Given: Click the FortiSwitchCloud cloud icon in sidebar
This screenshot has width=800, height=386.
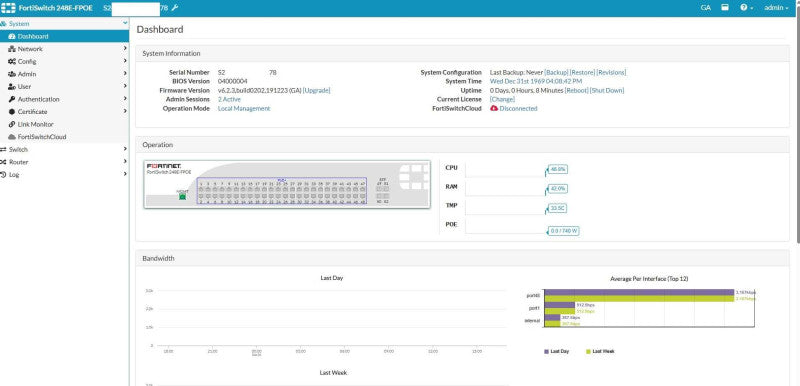Looking at the screenshot, I should point(12,137).
